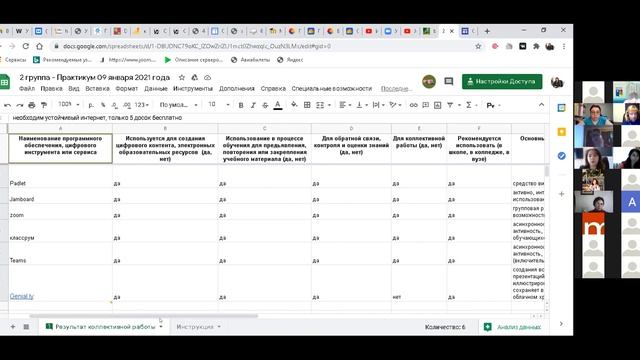Apply italic formatting with the I icon
Screen dimensions: 640x360
(253, 105)
